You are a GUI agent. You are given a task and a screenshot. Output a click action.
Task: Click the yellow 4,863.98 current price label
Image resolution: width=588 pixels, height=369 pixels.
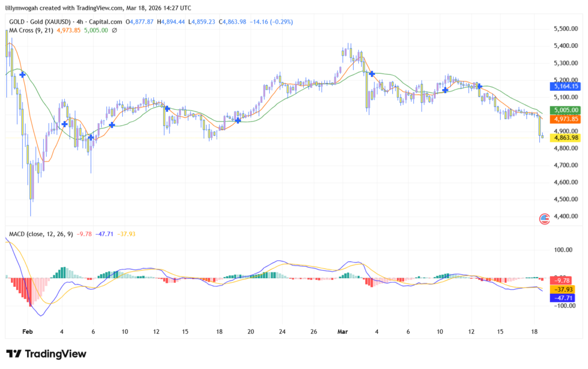566,137
